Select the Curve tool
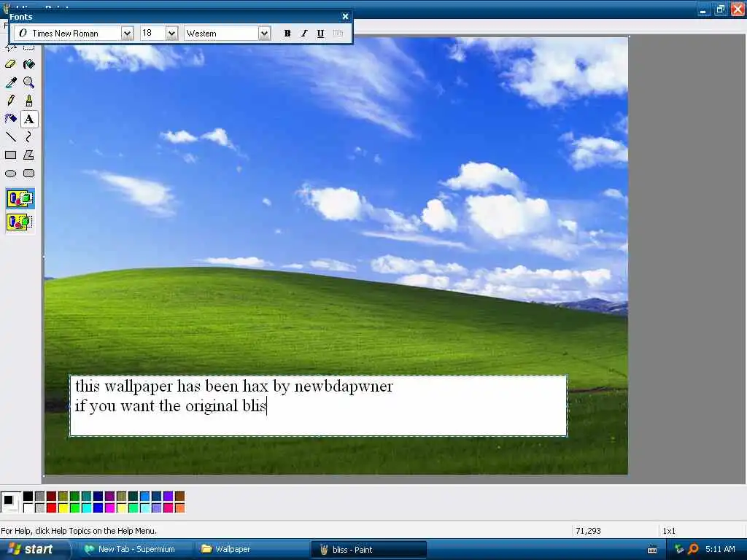 tap(29, 137)
